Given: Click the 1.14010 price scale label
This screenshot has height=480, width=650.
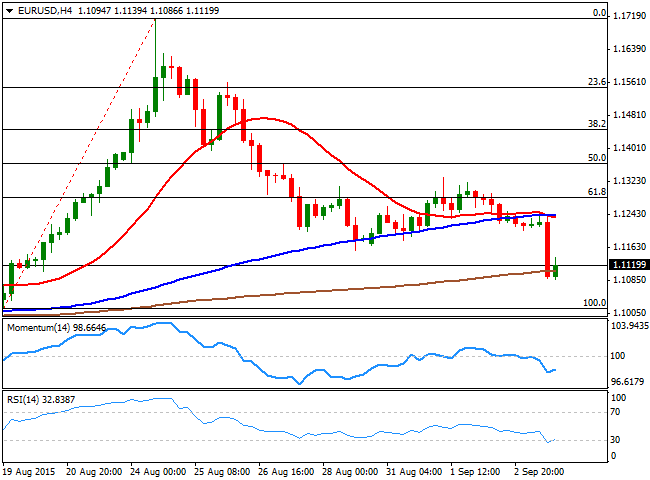Looking at the screenshot, I should click(x=627, y=148).
